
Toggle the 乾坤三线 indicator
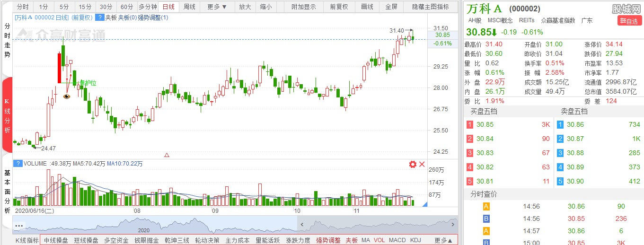tap(177, 240)
